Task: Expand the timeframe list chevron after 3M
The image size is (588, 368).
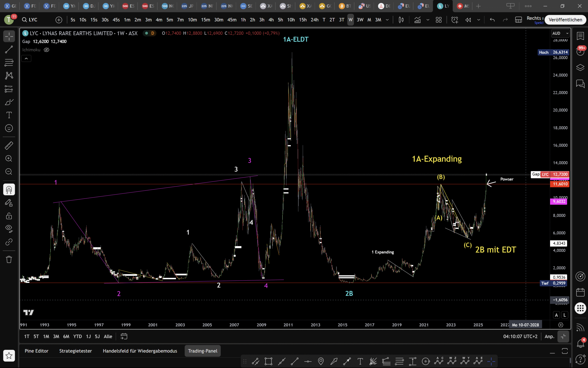Action: pyautogui.click(x=387, y=20)
